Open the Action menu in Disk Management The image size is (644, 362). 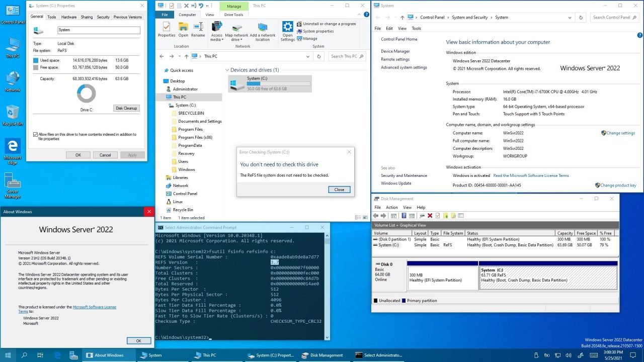click(392, 207)
